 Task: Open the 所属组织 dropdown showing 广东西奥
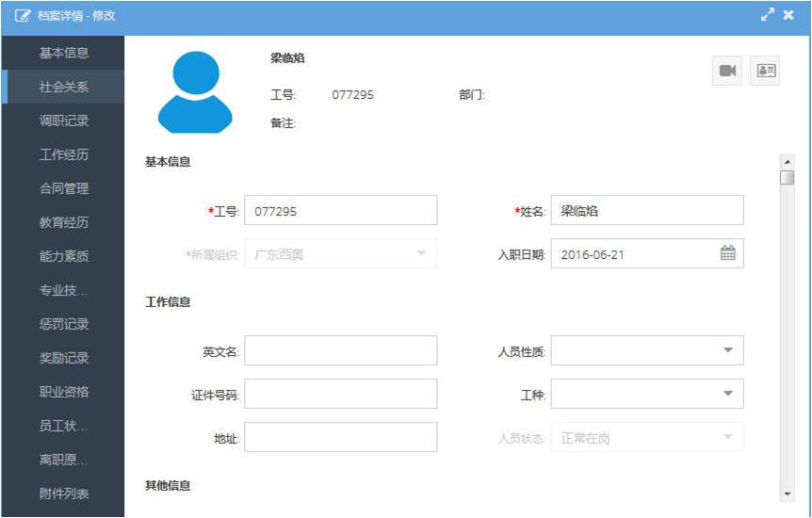coord(341,254)
